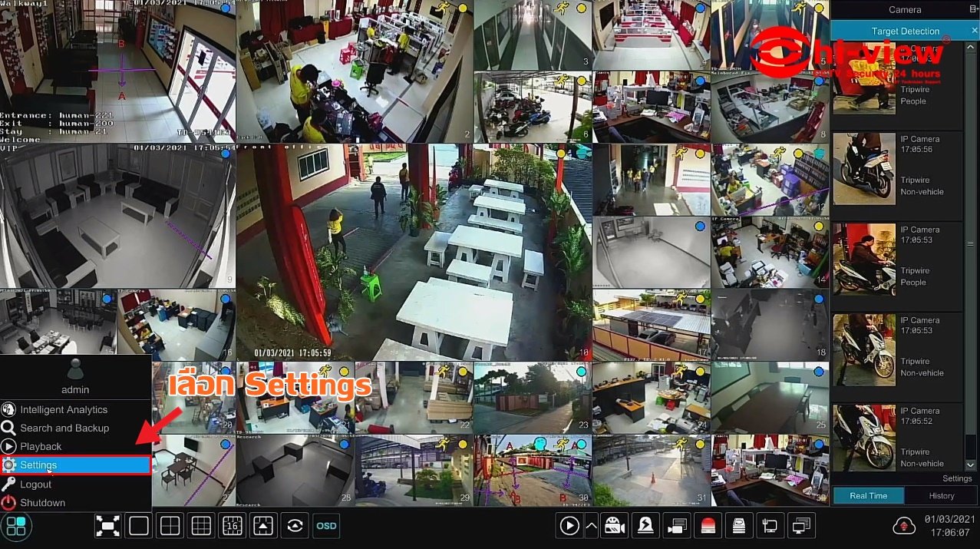The image size is (980, 549).
Task: Select the four-screen grid layout
Action: (170, 525)
